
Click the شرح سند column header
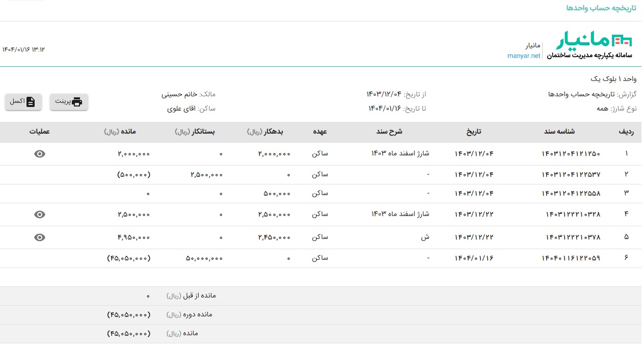tap(390, 131)
